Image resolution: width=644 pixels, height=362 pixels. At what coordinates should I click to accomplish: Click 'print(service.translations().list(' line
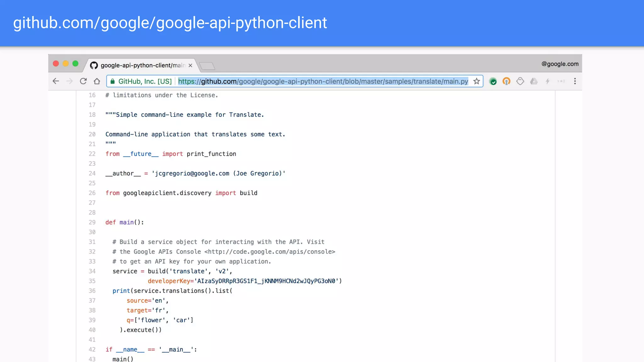tap(172, 291)
